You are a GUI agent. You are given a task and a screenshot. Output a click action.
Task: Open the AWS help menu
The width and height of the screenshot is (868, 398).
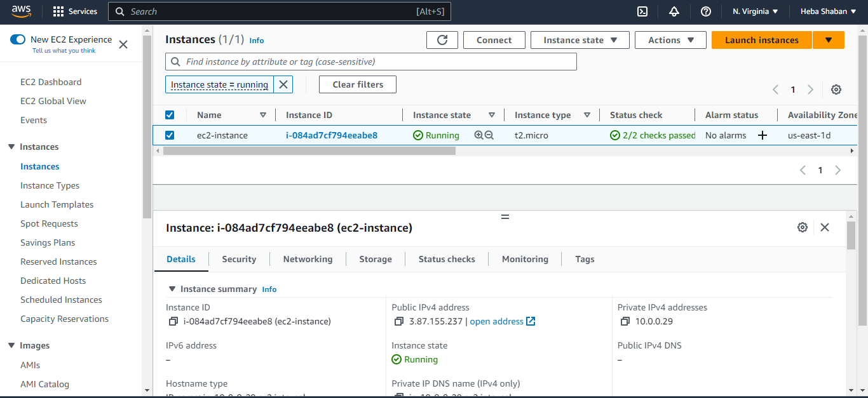[705, 11]
